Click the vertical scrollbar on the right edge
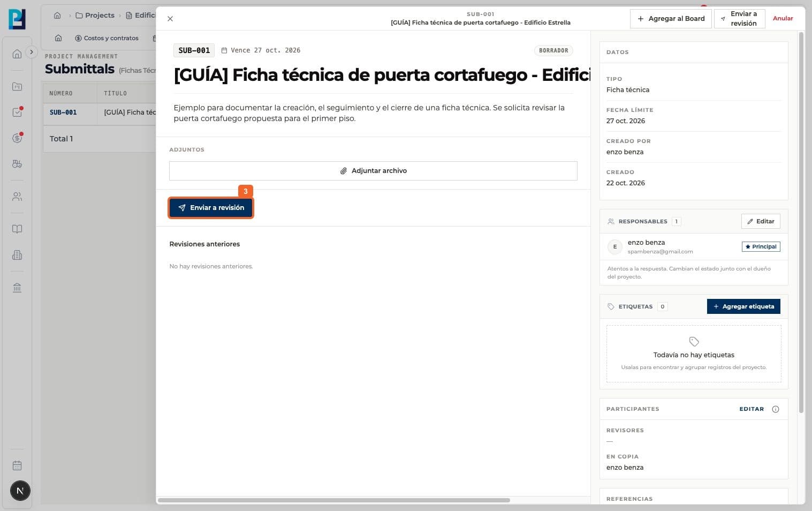812x511 pixels. pyautogui.click(x=801, y=222)
